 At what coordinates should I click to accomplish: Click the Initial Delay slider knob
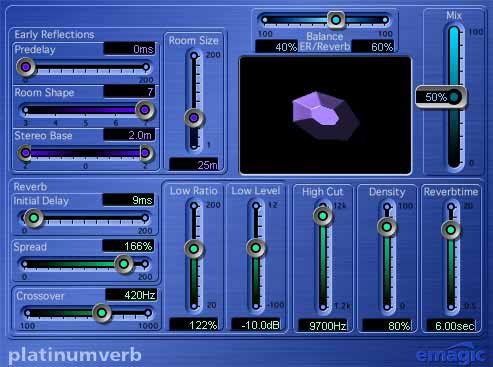34,218
